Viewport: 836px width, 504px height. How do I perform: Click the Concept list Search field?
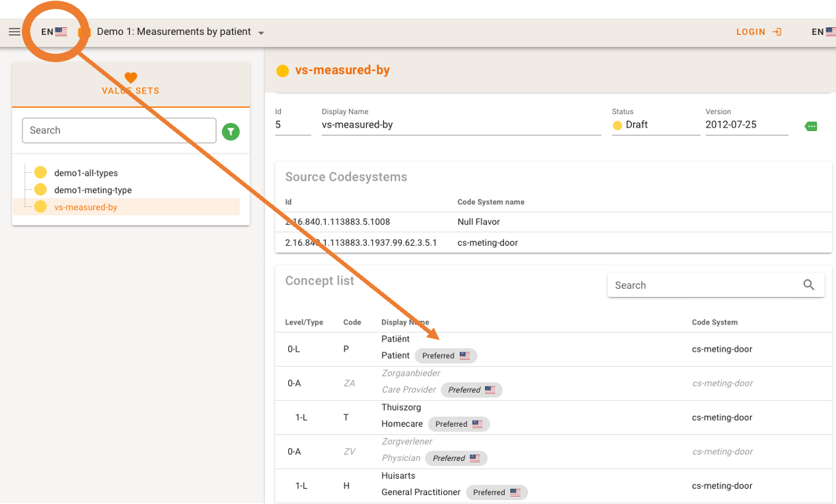pyautogui.click(x=703, y=285)
